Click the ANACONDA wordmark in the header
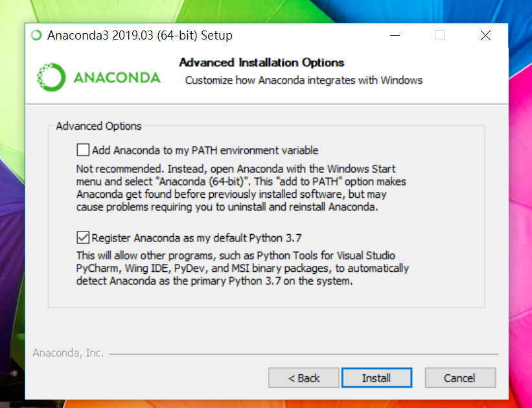 pyautogui.click(x=117, y=78)
